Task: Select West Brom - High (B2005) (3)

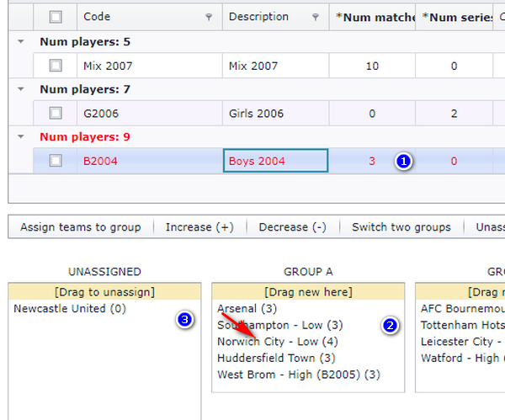Action: tap(299, 375)
